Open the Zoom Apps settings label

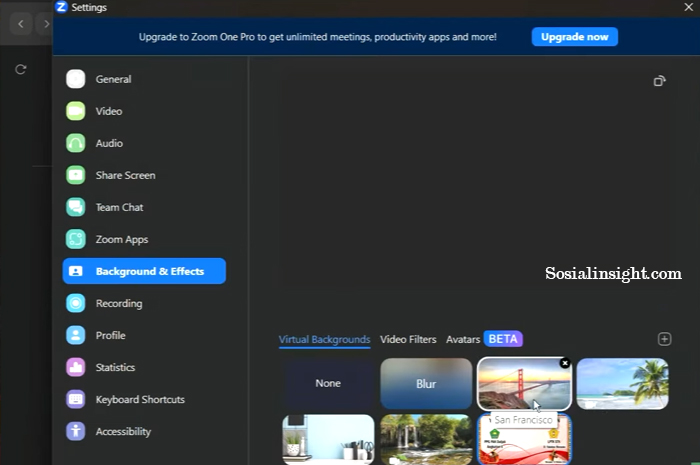tap(122, 240)
